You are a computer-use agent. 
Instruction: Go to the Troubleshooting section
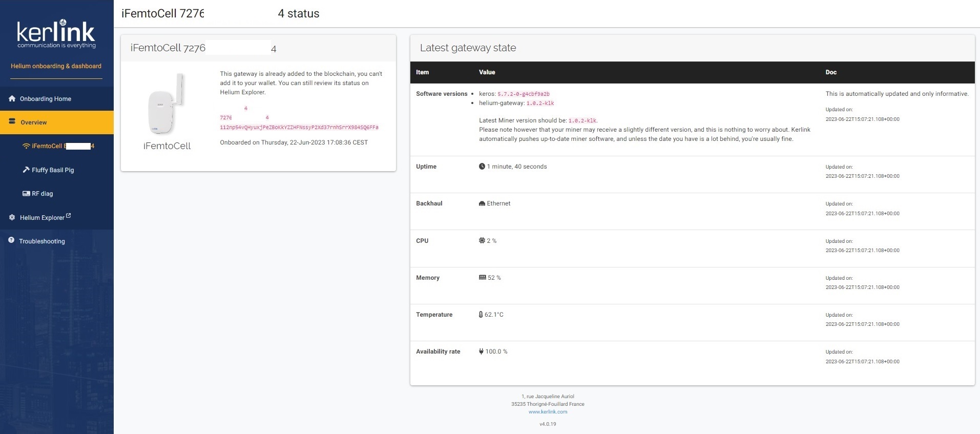(42, 241)
